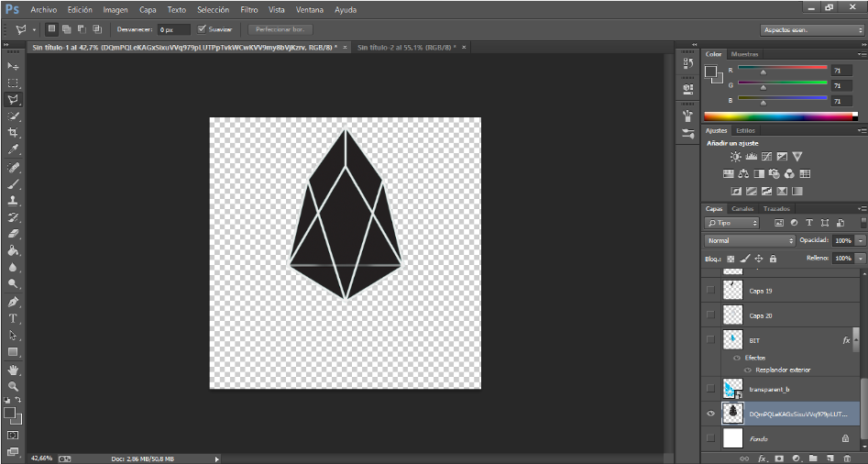Click the toolbar foreground color swatch
The height and width of the screenshot is (464, 868).
[x=9, y=413]
